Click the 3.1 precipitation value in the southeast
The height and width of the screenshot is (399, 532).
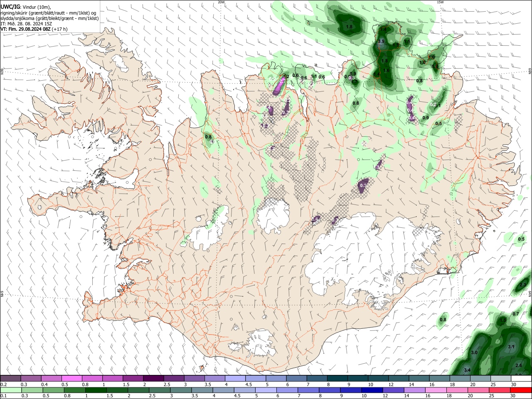[x=511, y=347]
